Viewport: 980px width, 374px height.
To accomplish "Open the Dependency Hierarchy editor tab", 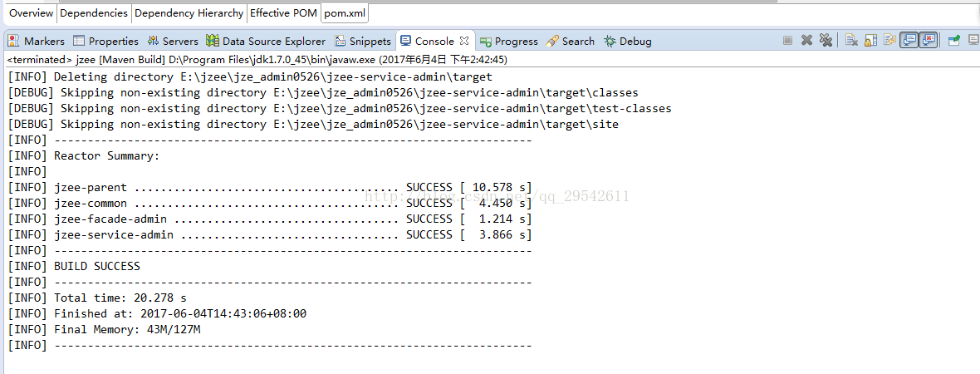I will [189, 12].
